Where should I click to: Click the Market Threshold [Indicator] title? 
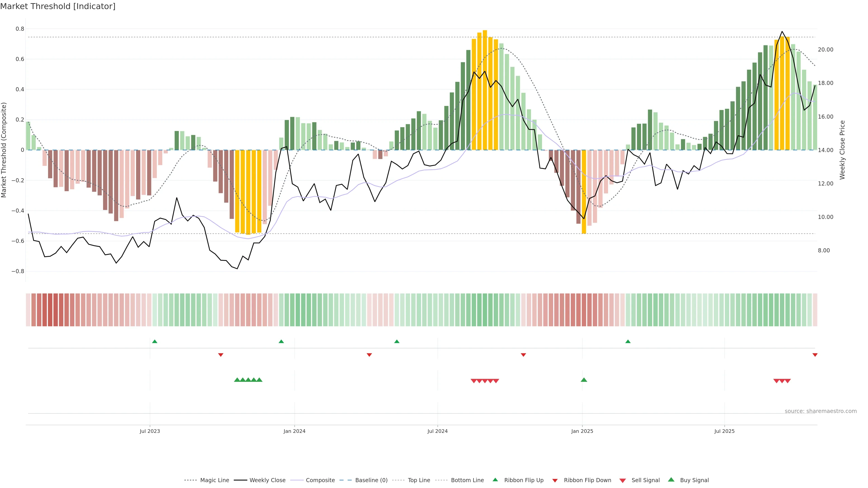click(x=58, y=6)
